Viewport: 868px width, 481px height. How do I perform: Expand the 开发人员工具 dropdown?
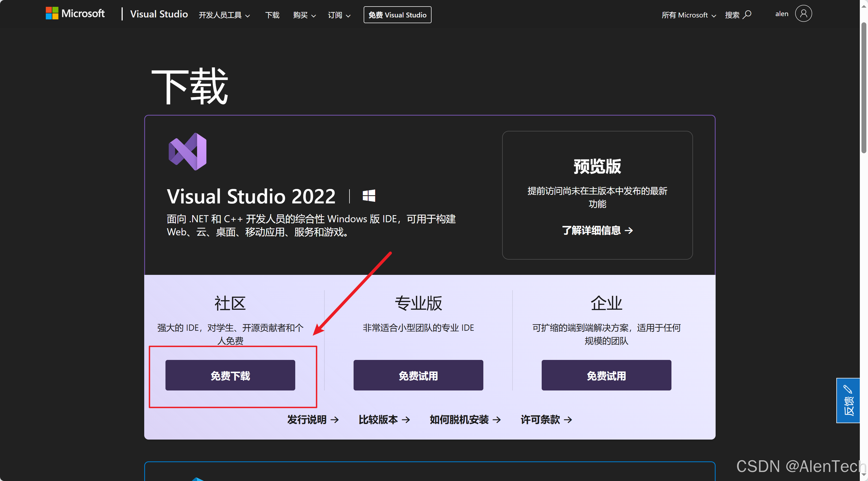pos(224,15)
